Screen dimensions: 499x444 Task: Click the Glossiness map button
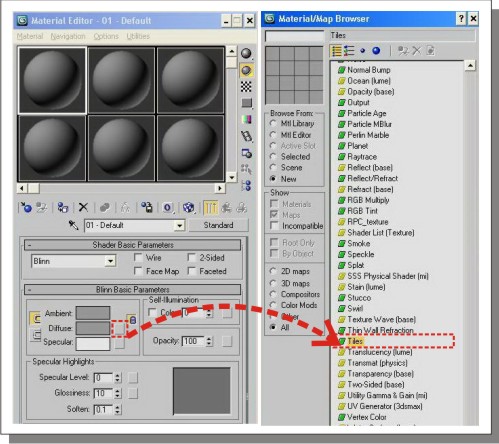pos(133,393)
